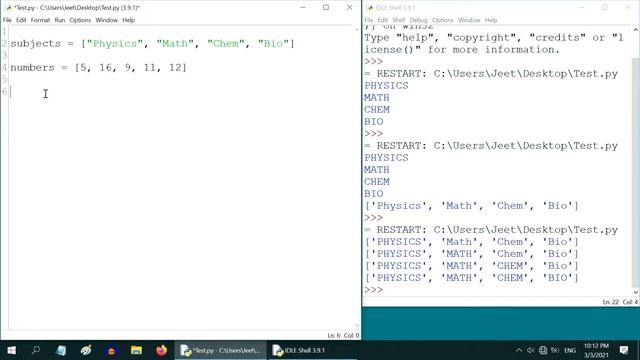Switch to IDLE Shell 3.9.1 taskbar button
This screenshot has width=640, height=360.
coord(313,350)
